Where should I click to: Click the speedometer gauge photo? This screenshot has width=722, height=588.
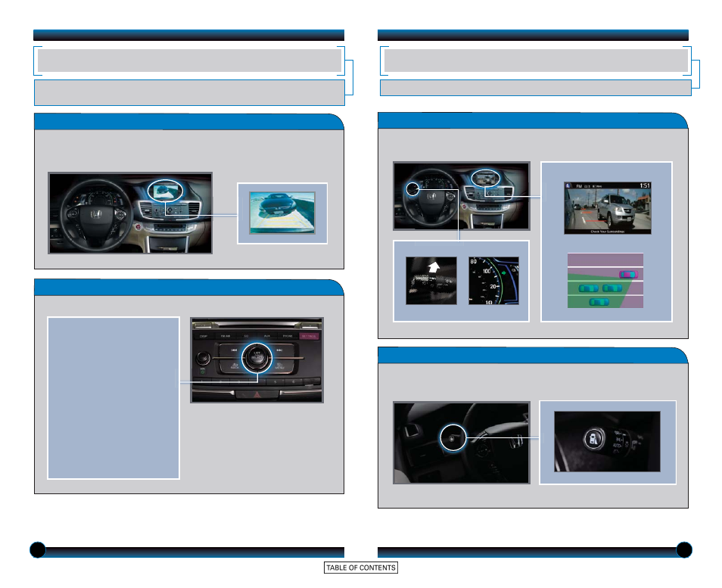tap(493, 281)
